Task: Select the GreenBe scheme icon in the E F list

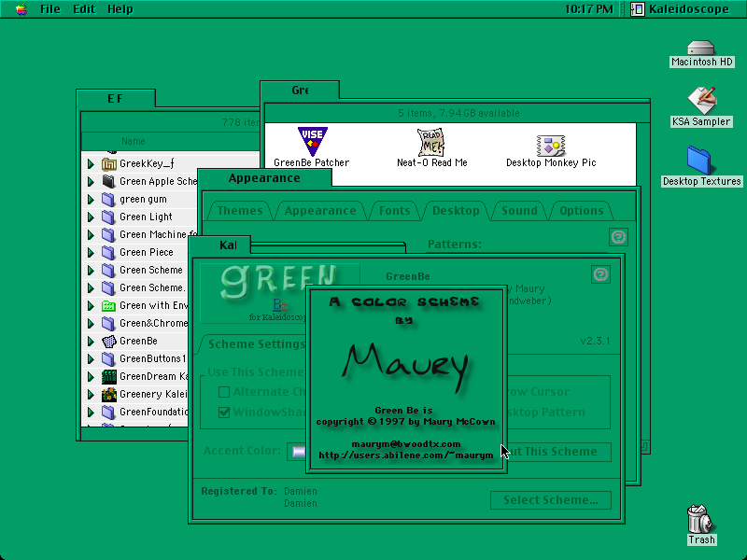Action: (109, 342)
